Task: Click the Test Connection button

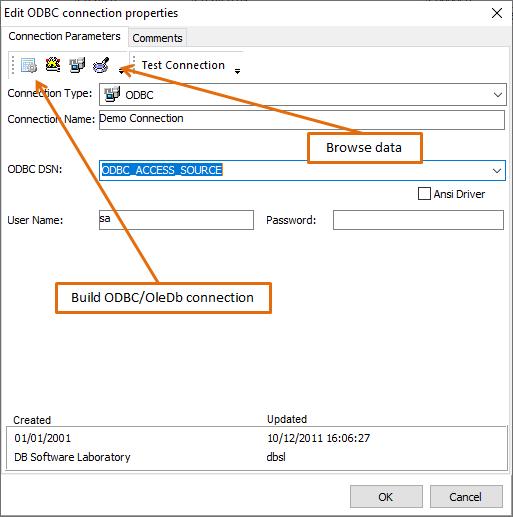Action: (183, 65)
